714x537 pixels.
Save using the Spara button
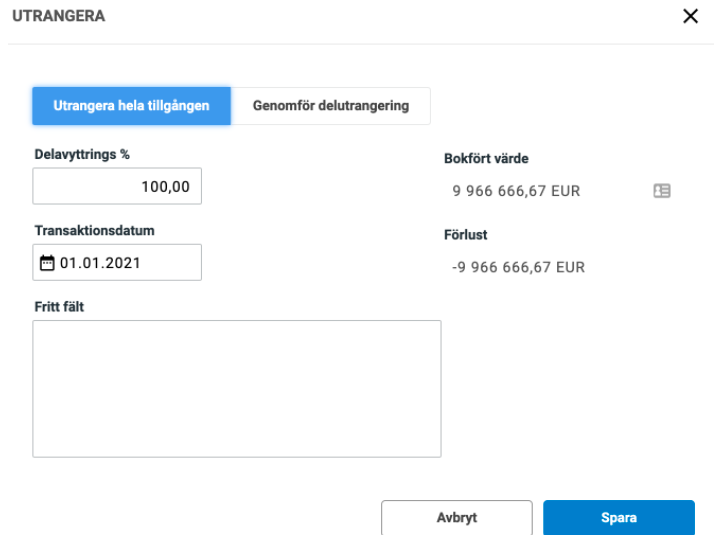point(619,518)
